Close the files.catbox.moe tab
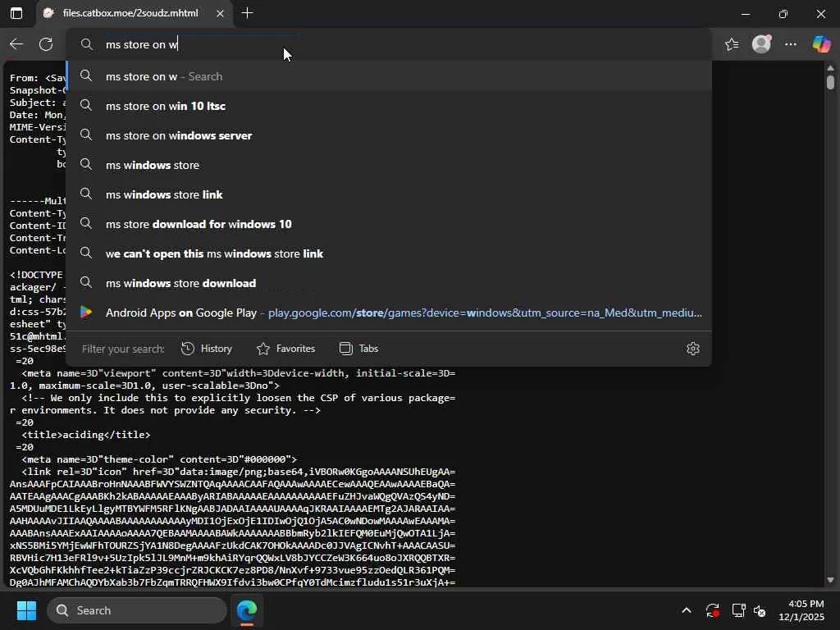This screenshot has height=630, width=840. pyautogui.click(x=220, y=13)
